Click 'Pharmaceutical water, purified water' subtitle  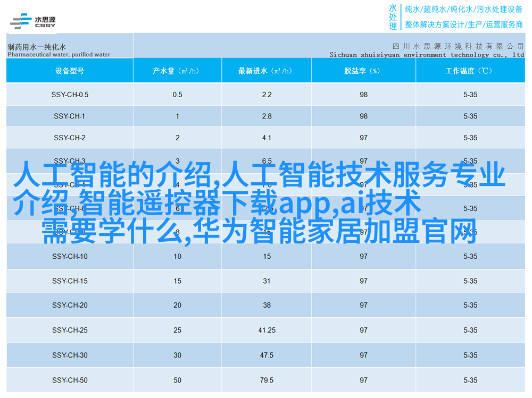coord(59,55)
